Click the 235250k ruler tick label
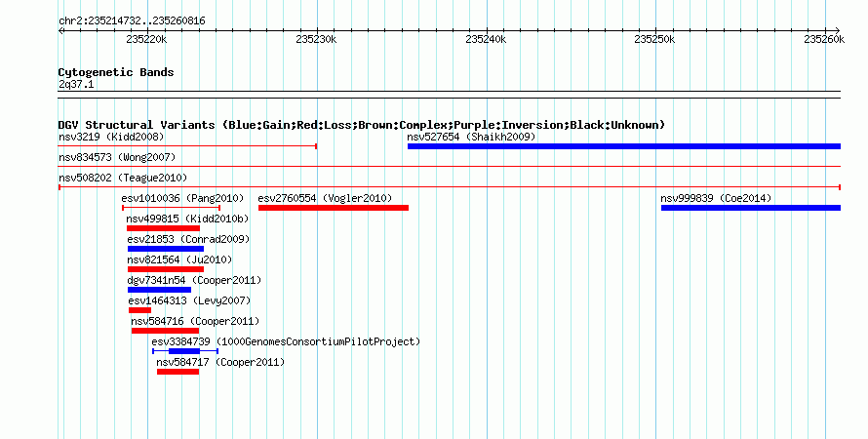 [x=654, y=39]
